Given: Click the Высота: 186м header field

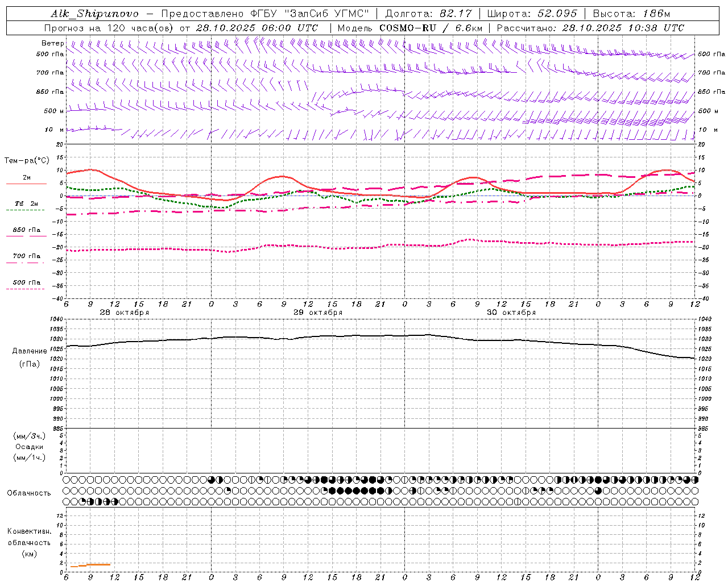Looking at the screenshot, I should pyautogui.click(x=631, y=14).
